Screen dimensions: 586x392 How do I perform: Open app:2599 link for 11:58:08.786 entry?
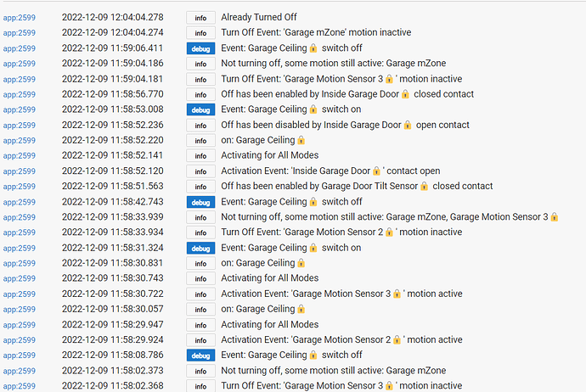click(x=18, y=356)
